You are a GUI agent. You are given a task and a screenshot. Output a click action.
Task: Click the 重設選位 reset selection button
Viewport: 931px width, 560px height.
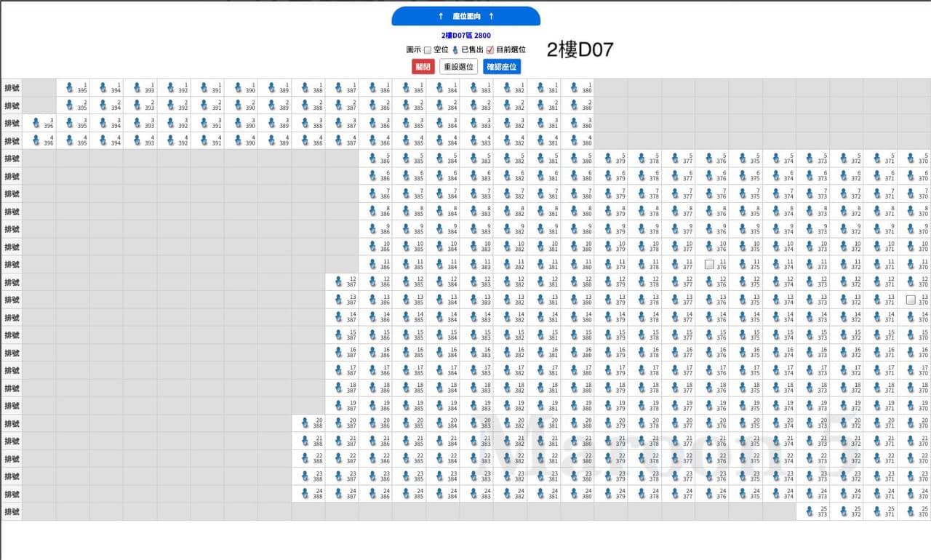coord(459,67)
